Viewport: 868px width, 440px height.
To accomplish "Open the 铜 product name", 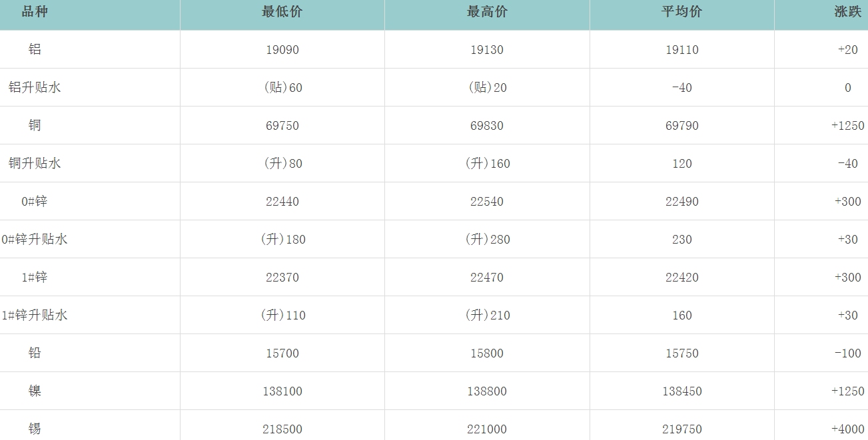I will pos(35,125).
